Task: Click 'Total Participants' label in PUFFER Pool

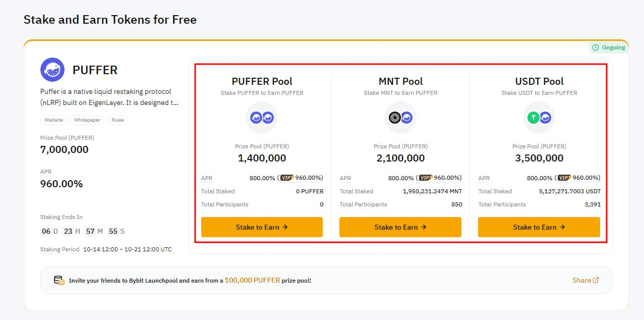Action: [x=225, y=204]
